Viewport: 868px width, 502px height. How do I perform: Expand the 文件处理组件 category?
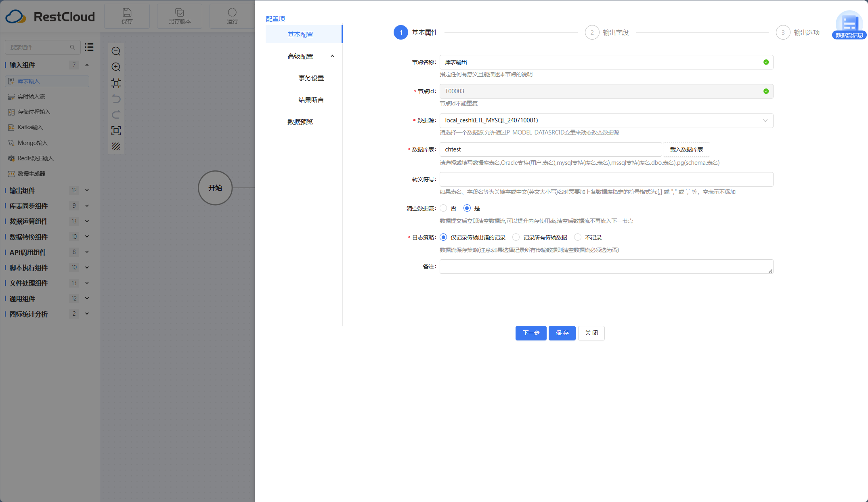87,283
